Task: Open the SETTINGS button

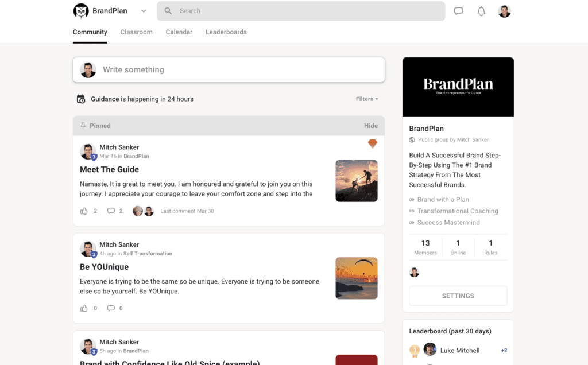Action: pos(458,296)
